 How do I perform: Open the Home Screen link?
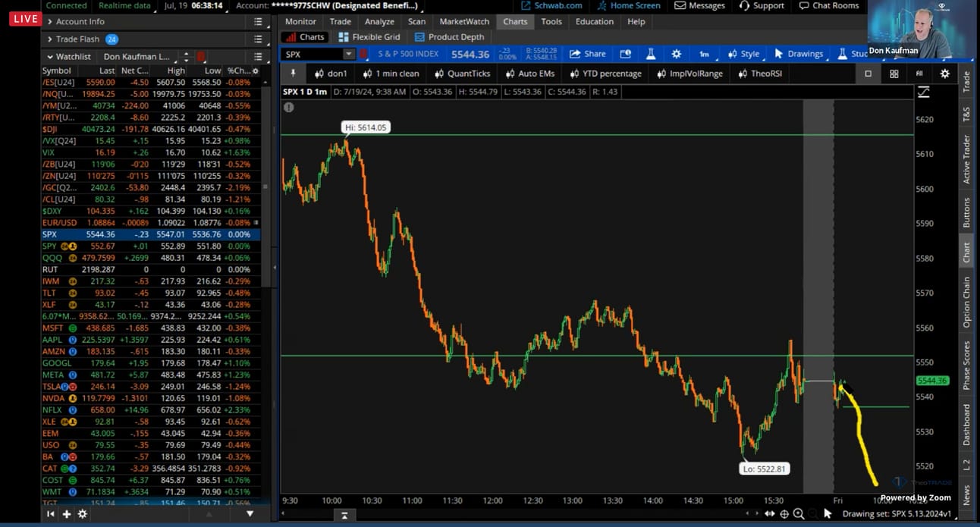click(629, 5)
